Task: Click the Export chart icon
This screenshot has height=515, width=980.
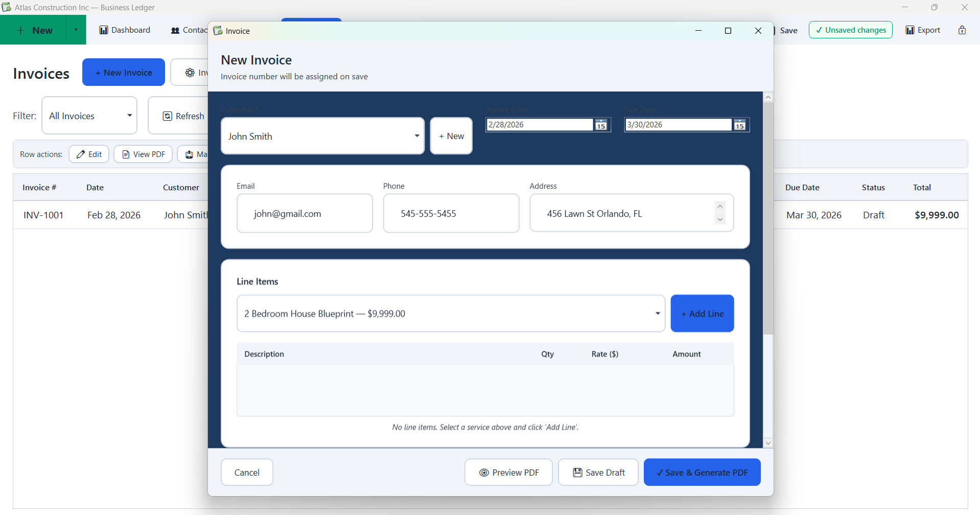Action: pyautogui.click(x=910, y=30)
